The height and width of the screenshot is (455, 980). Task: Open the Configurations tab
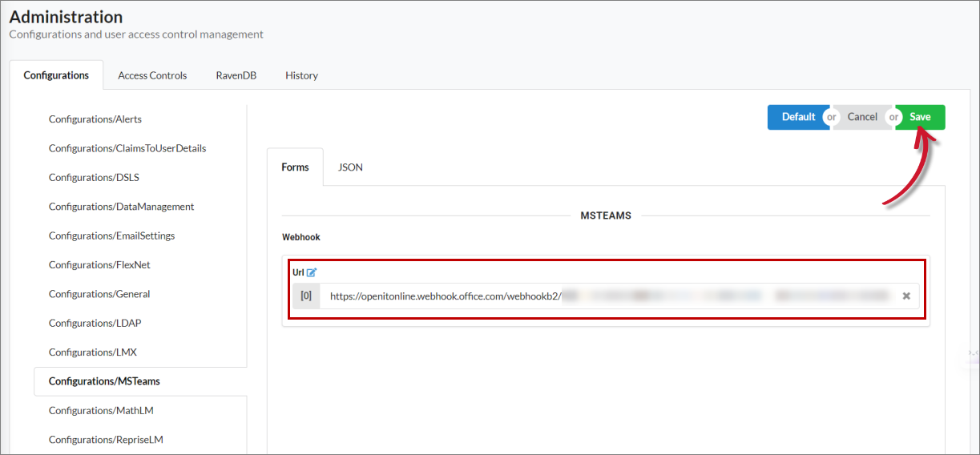(56, 75)
